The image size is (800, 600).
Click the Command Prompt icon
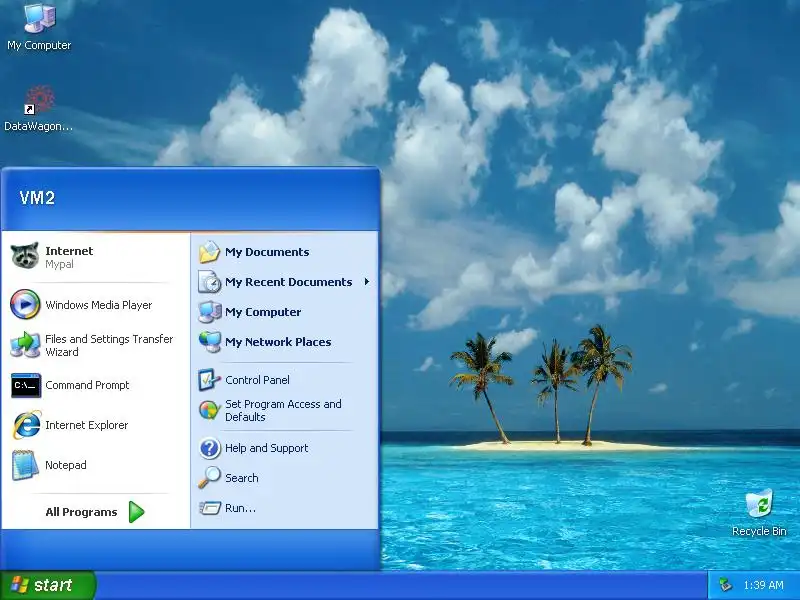(26, 385)
